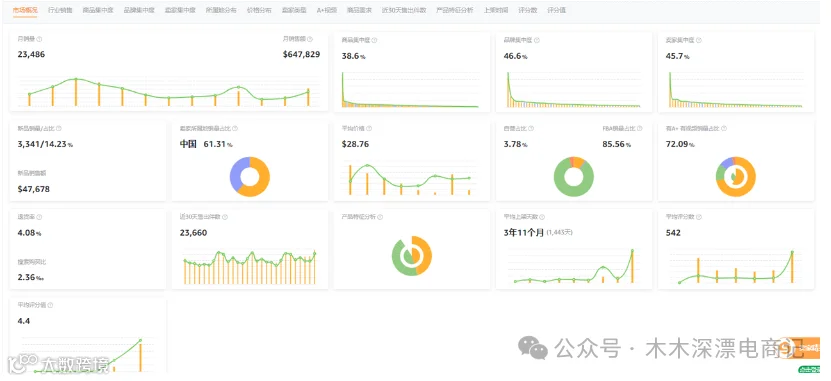Image resolution: width=831 pixels, height=381 pixels.
Task: Open info icon for 商品集中度 card
Action: tap(375, 40)
